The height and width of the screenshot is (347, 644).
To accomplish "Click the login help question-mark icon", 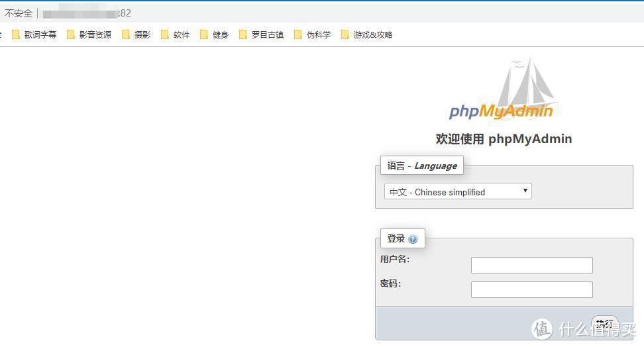I will click(413, 239).
